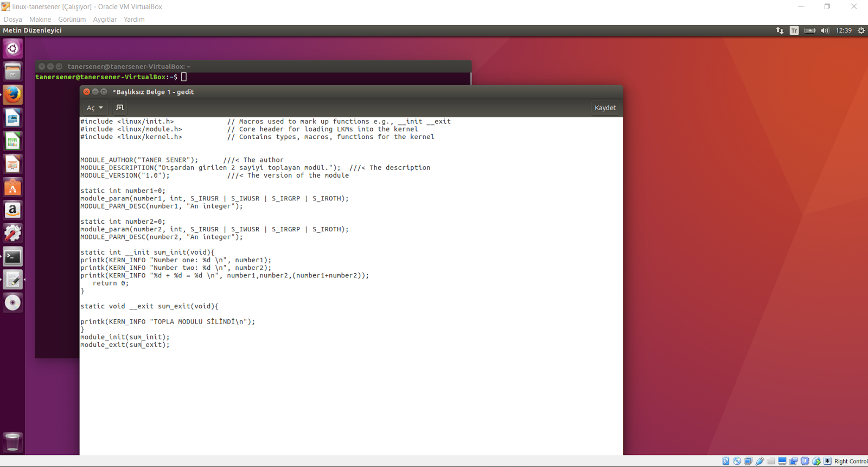The image size is (868, 467).
Task: Click 'static int __init sum_init(void){' line
Action: [x=148, y=253]
